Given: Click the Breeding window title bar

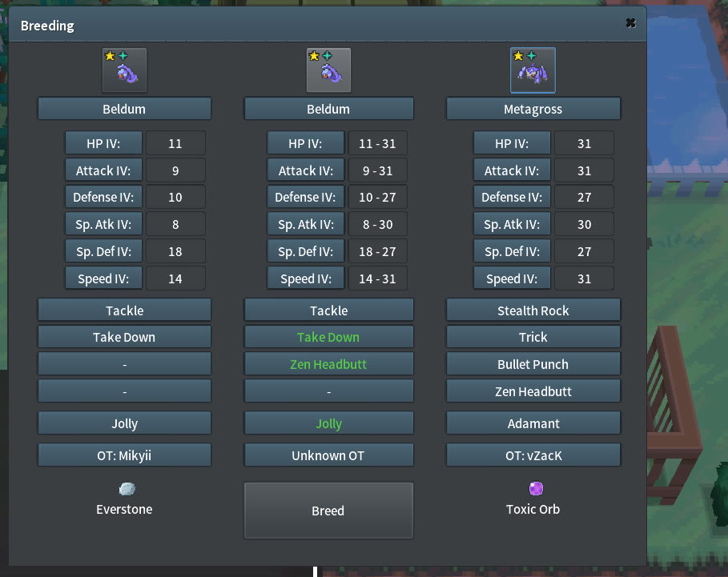Looking at the screenshot, I should point(320,26).
